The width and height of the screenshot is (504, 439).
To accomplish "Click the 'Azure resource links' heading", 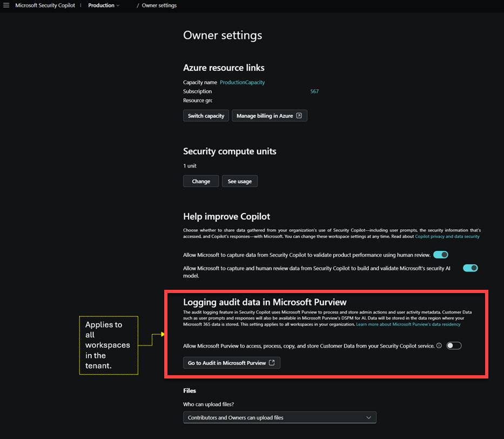I will point(224,68).
